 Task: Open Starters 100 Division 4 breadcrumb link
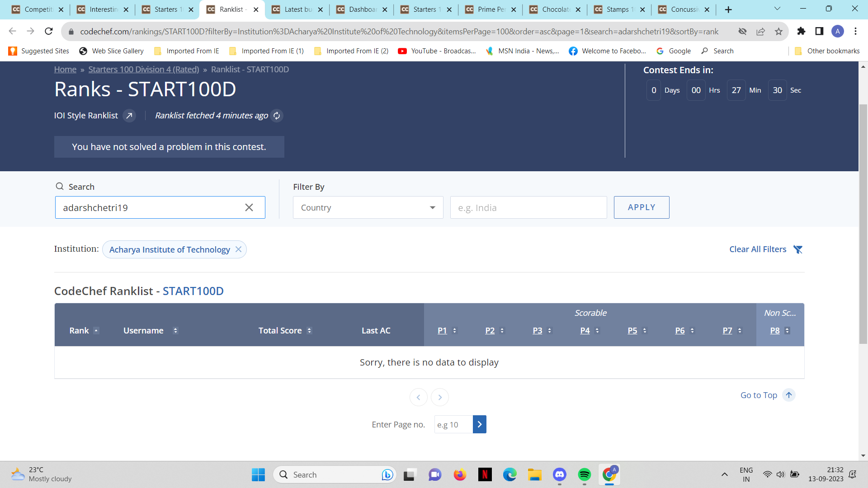pos(143,69)
